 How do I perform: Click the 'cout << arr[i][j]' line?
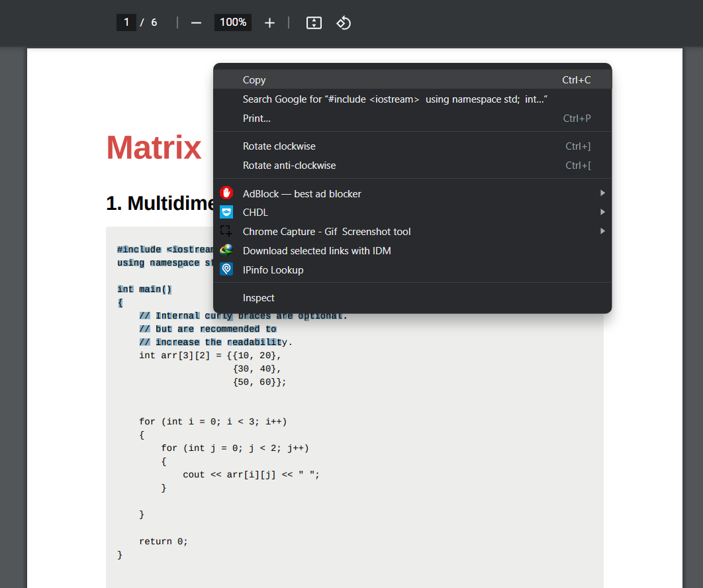click(251, 475)
